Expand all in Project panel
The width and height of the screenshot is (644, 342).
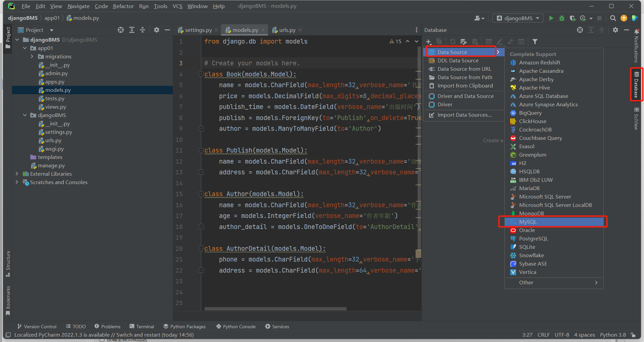(132, 30)
